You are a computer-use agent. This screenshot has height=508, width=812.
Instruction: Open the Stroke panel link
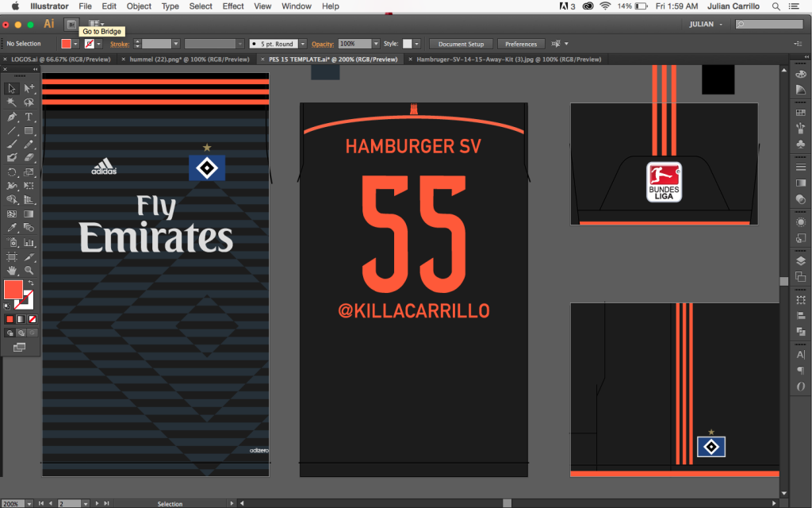pyautogui.click(x=120, y=44)
